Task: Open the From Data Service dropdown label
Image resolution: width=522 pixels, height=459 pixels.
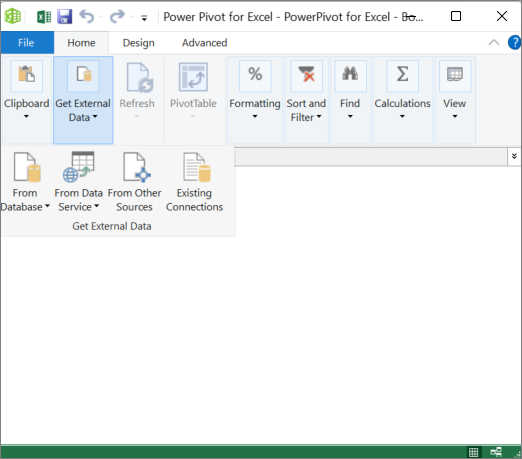Action: (79, 200)
